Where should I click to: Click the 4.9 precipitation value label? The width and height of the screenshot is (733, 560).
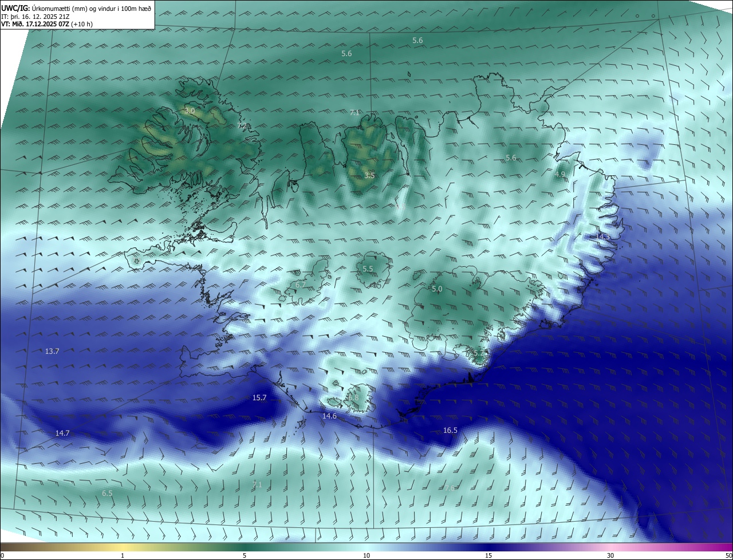point(560,174)
